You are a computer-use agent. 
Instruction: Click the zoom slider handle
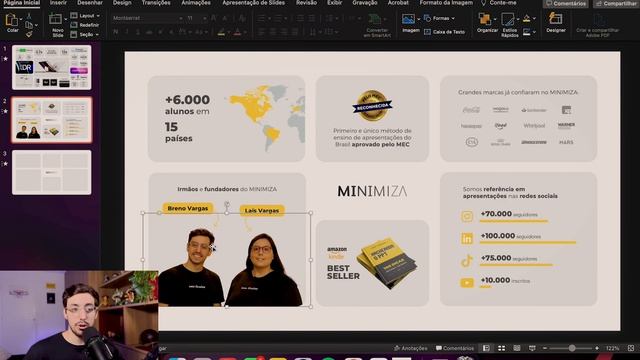[572, 348]
